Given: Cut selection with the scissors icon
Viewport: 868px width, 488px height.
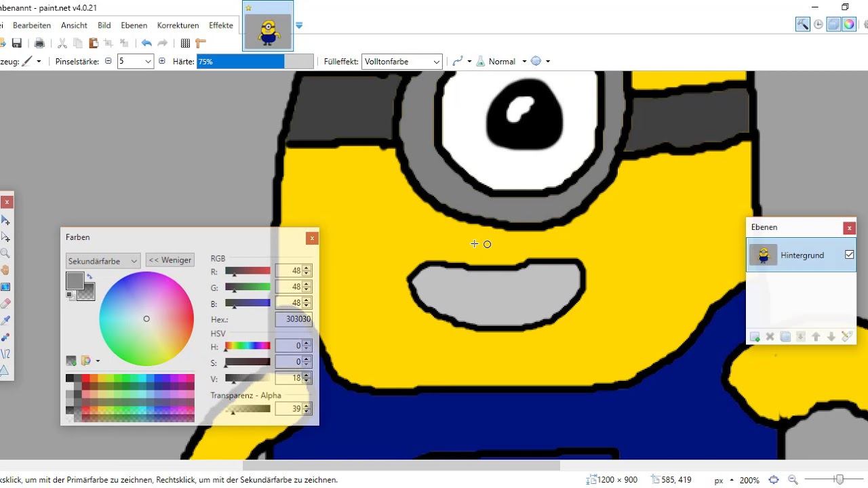Looking at the screenshot, I should [62, 43].
